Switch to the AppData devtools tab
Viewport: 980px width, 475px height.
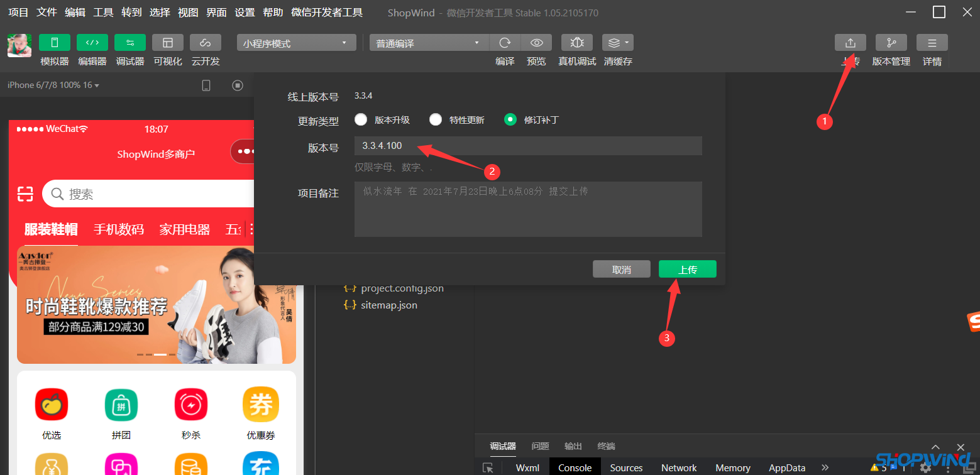[x=787, y=467]
